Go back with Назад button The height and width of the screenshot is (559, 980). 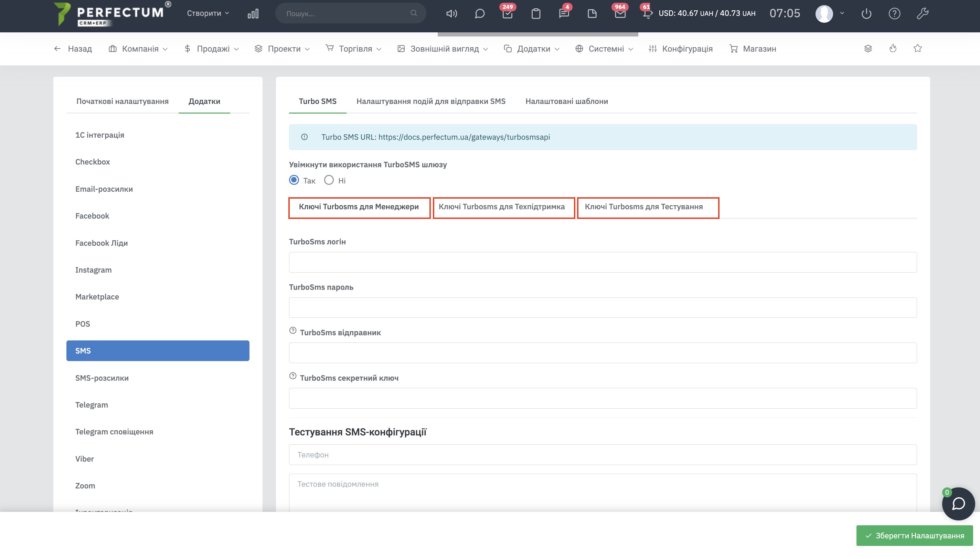point(73,49)
